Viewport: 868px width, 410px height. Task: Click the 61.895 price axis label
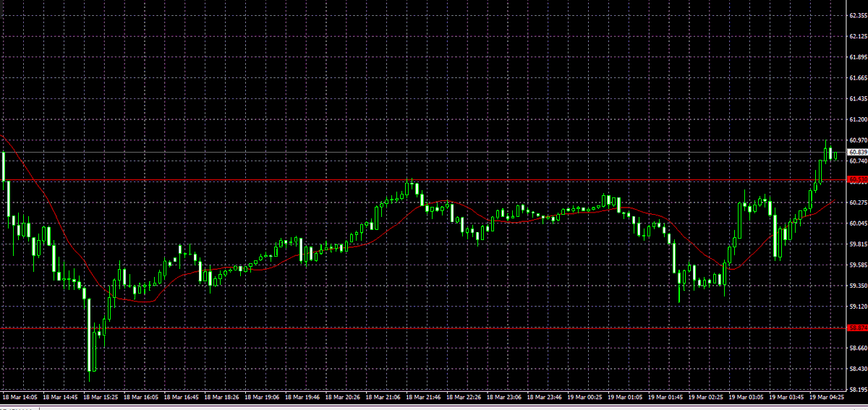coord(858,56)
